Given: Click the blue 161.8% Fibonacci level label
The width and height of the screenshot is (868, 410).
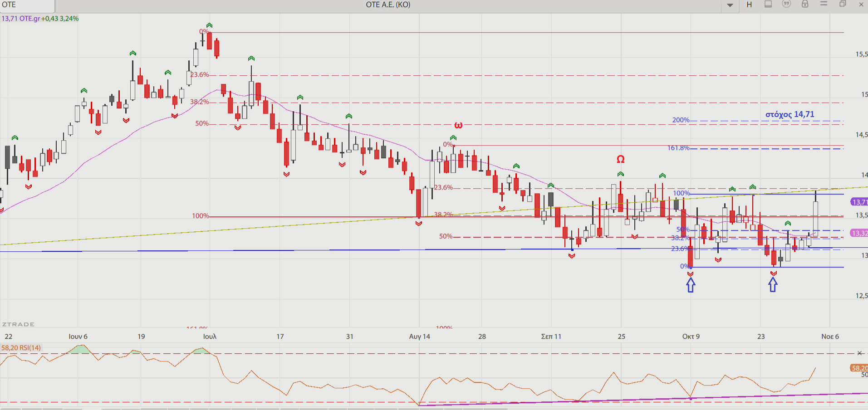Looking at the screenshot, I should 678,148.
